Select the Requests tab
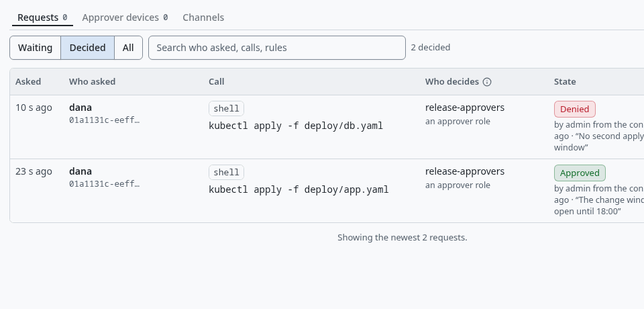 pyautogui.click(x=42, y=17)
